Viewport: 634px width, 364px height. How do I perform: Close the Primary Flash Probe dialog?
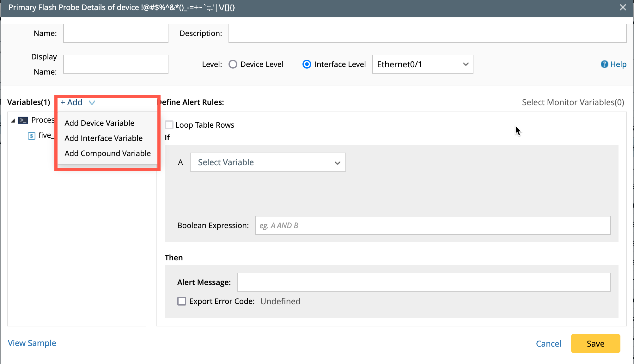623,7
